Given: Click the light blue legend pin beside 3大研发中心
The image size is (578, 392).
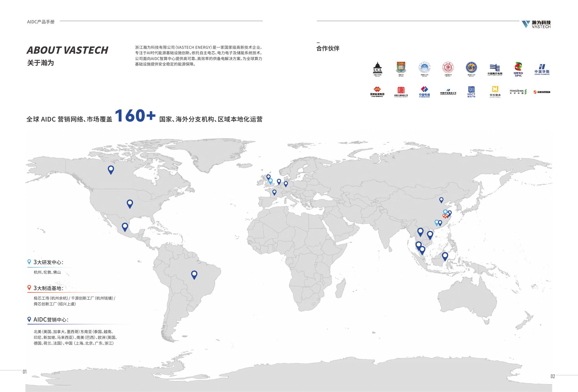Looking at the screenshot, I should (x=29, y=262).
